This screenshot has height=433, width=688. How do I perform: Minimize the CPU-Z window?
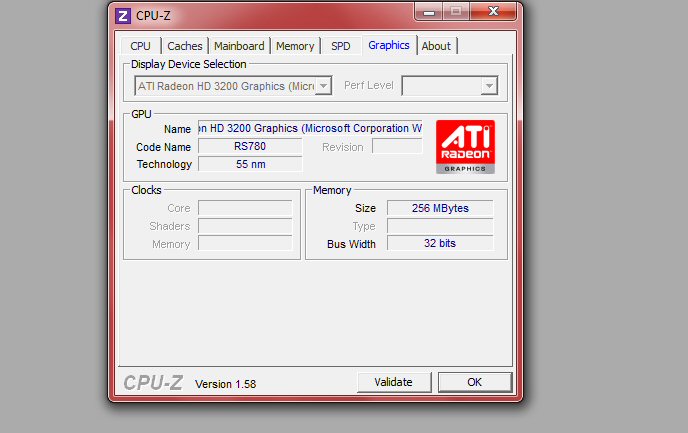pyautogui.click(x=429, y=12)
